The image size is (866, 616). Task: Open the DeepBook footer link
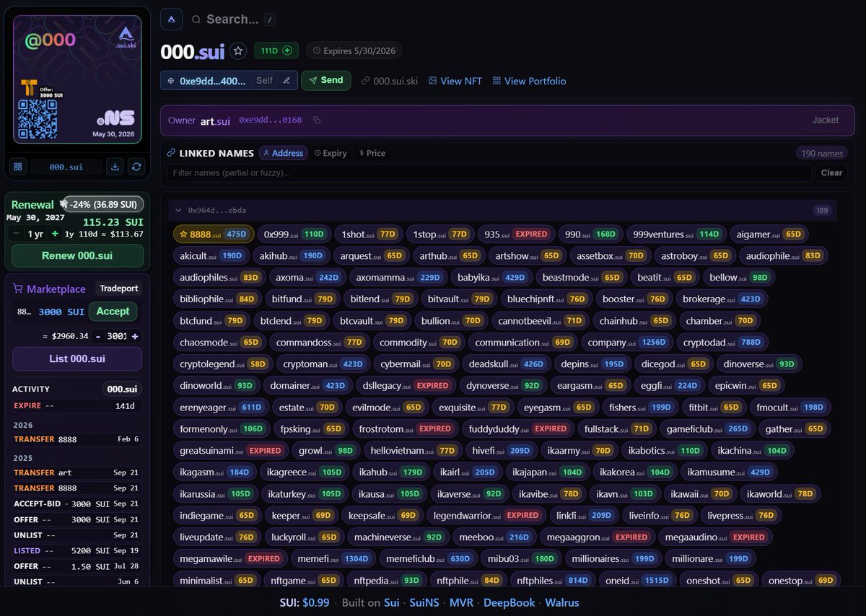(x=509, y=602)
